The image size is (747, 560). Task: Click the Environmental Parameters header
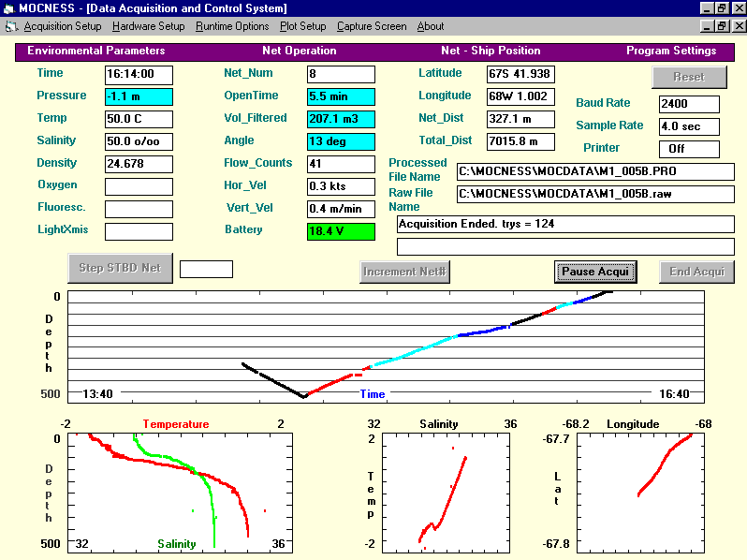pyautogui.click(x=96, y=51)
